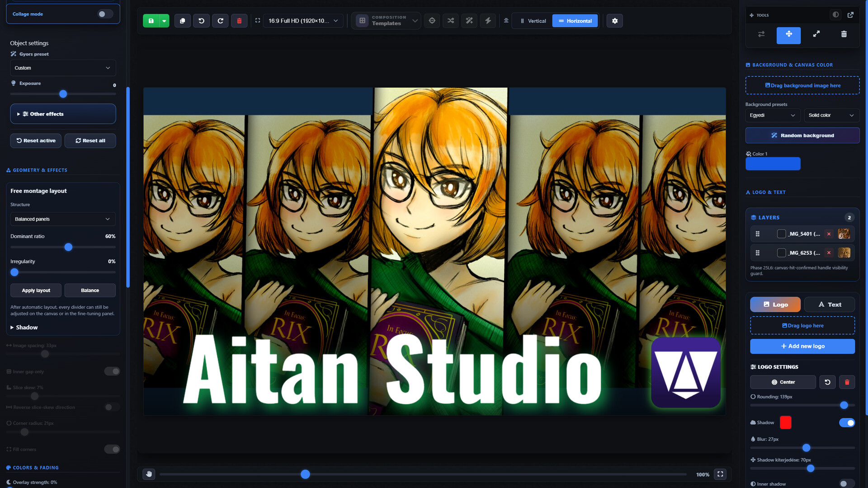Click the Reset active button

(x=36, y=141)
